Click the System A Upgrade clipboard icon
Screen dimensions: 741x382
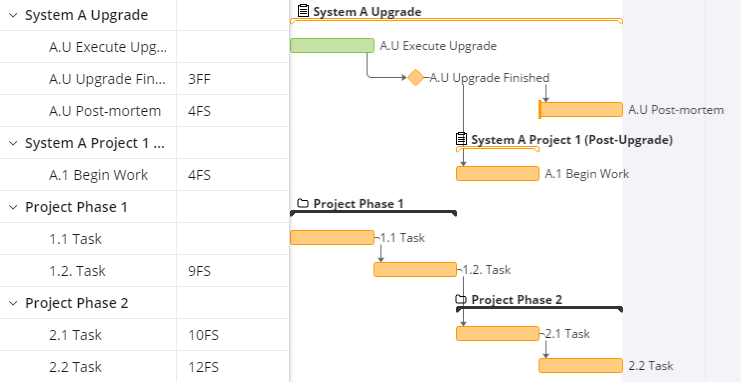(x=303, y=10)
